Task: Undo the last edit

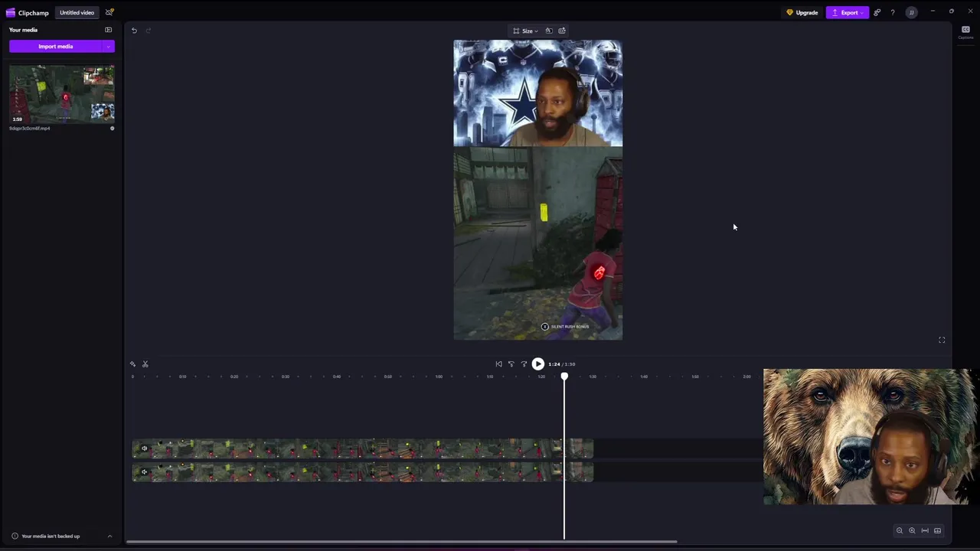Action: tap(134, 31)
